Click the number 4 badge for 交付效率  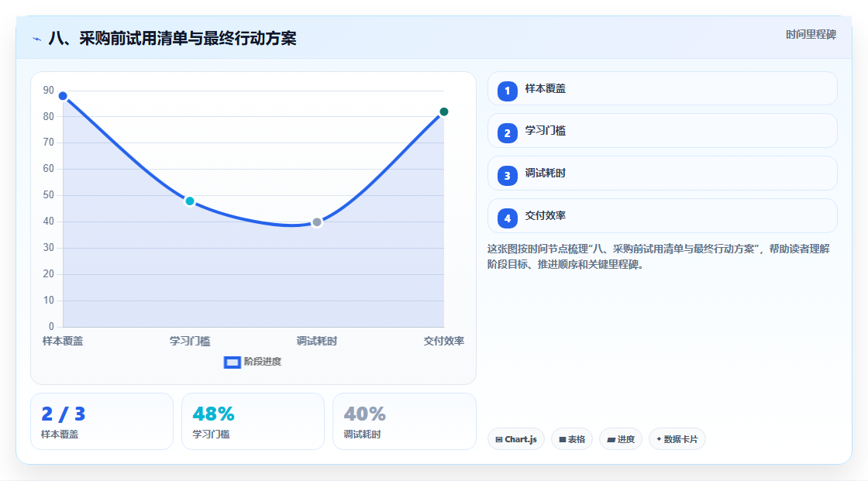pos(507,218)
